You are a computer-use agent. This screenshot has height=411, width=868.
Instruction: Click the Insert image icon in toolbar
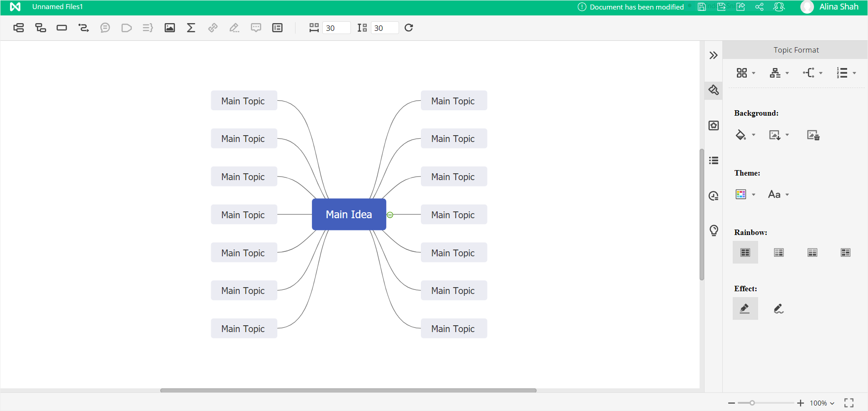click(x=169, y=28)
